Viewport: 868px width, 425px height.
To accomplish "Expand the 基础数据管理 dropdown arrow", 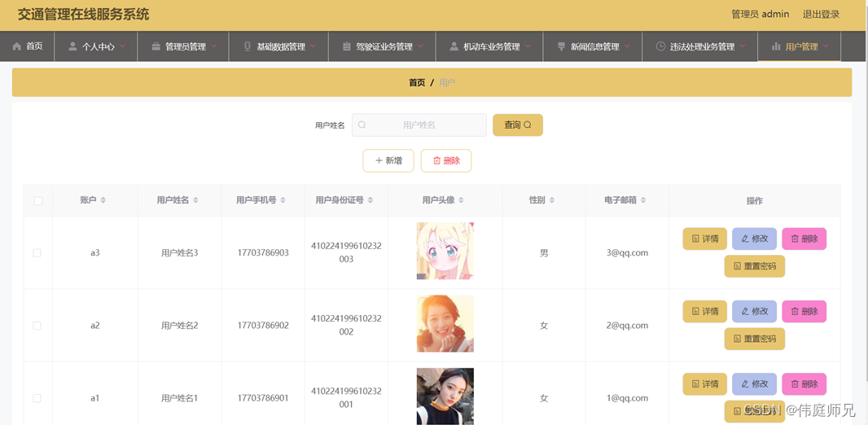I will pyautogui.click(x=313, y=46).
